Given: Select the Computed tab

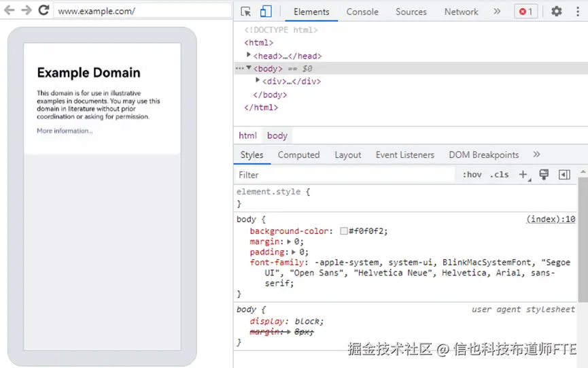Looking at the screenshot, I should pyautogui.click(x=298, y=154).
